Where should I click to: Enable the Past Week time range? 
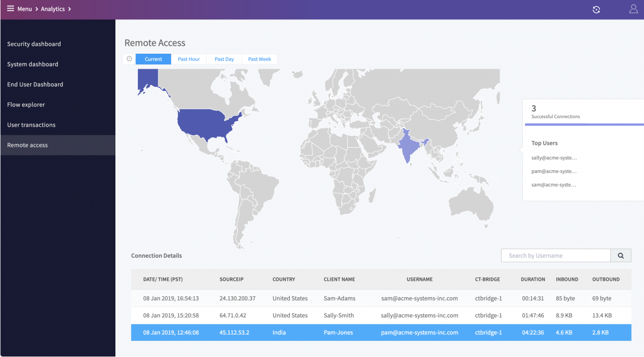pos(259,59)
